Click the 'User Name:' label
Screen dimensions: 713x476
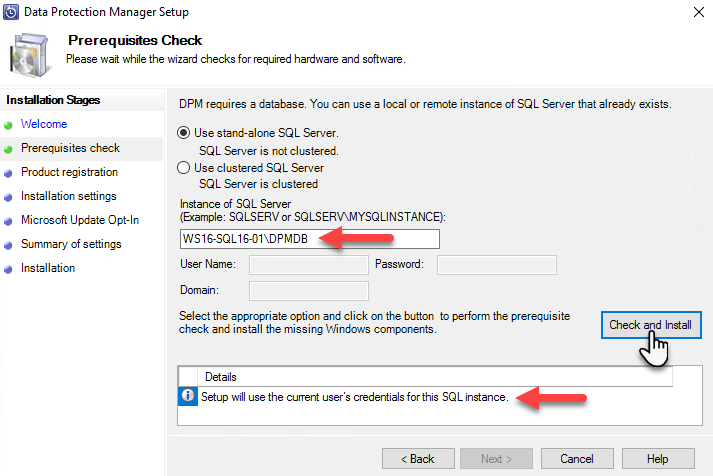pyautogui.click(x=208, y=264)
